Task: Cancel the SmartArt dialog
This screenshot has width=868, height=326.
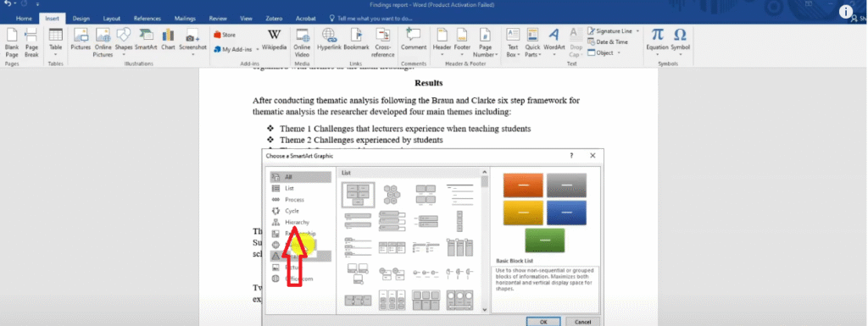Action: click(582, 322)
